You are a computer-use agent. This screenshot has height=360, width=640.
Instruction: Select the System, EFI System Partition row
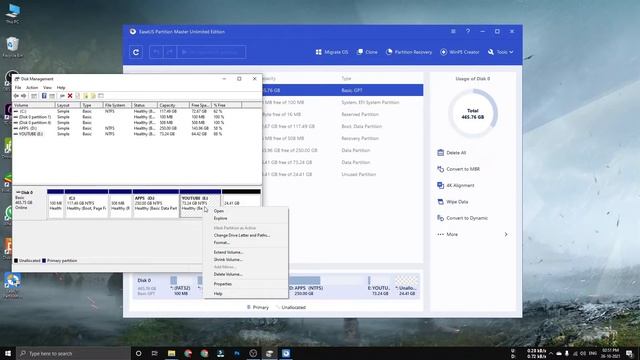pos(342,102)
